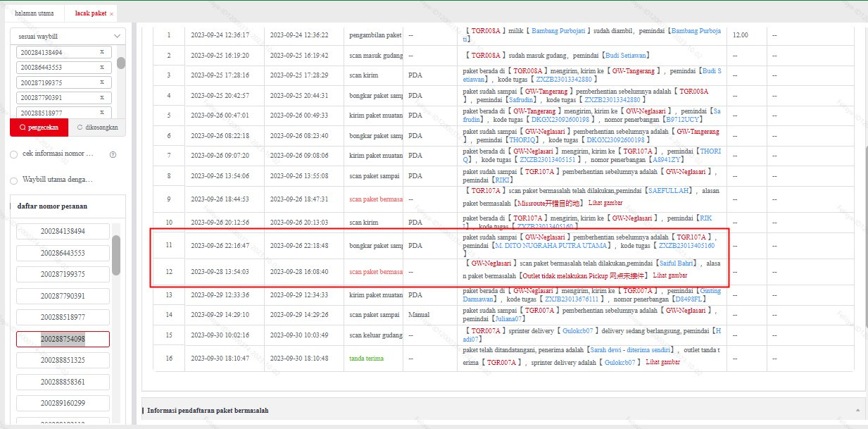This screenshot has height=429, width=868.
Task: Select order 200284138494 in daftar nomor pesanan
Action: point(63,231)
